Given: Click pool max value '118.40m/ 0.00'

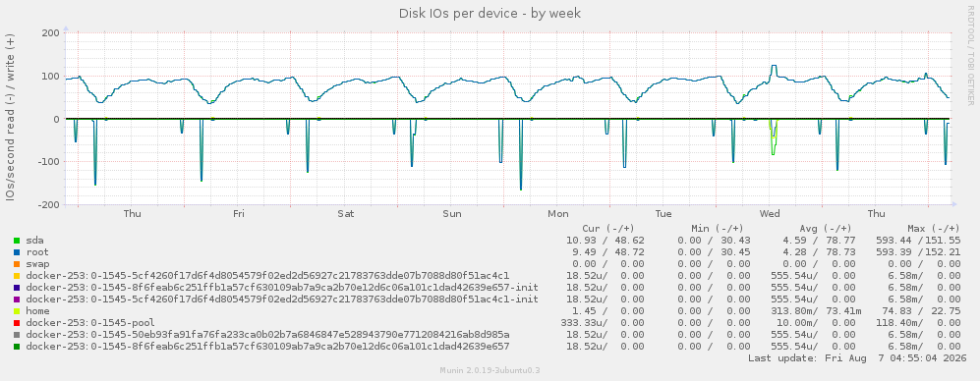Looking at the screenshot, I should (x=919, y=323).
